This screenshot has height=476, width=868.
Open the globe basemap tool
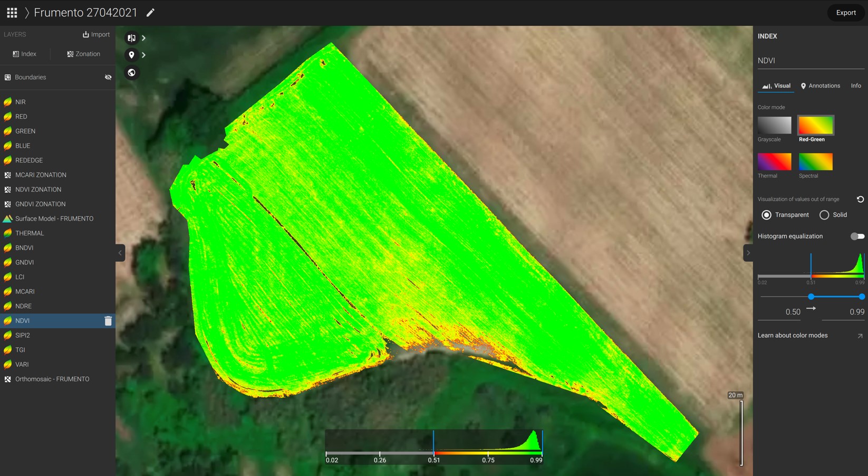132,72
